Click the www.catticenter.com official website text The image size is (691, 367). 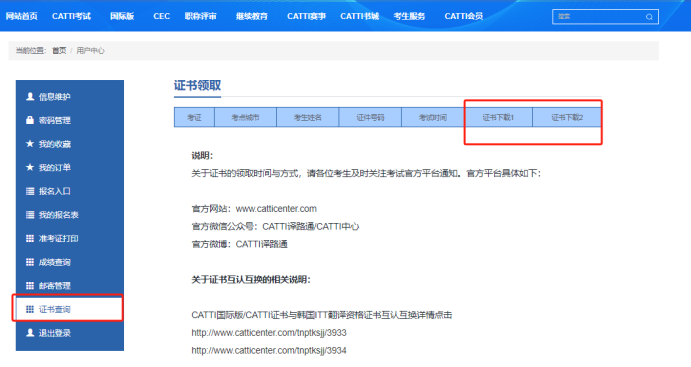coord(276,208)
